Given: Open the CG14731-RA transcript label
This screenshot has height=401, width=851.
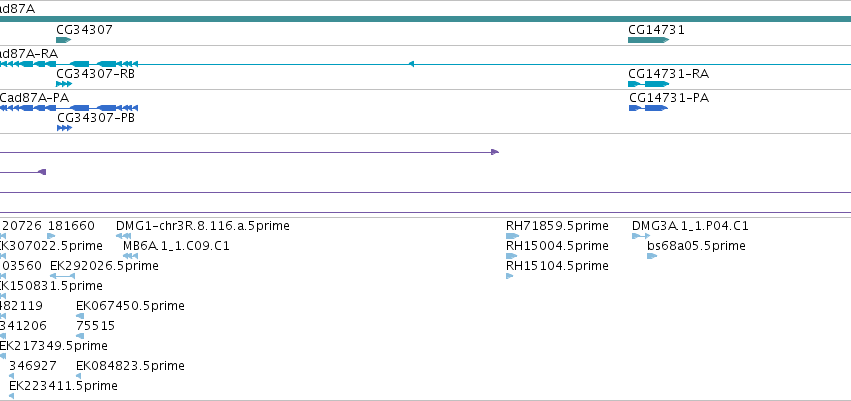Looking at the screenshot, I should (x=668, y=74).
